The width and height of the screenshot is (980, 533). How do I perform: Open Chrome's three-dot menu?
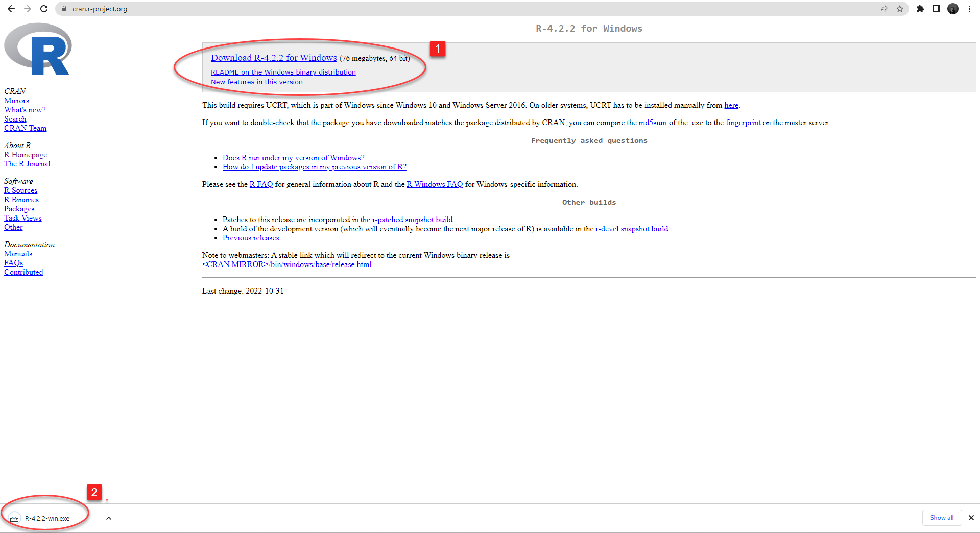pyautogui.click(x=969, y=9)
